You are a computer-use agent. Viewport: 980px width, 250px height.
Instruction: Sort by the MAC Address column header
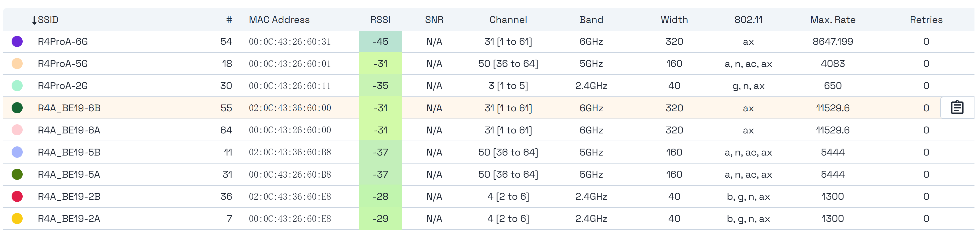279,20
